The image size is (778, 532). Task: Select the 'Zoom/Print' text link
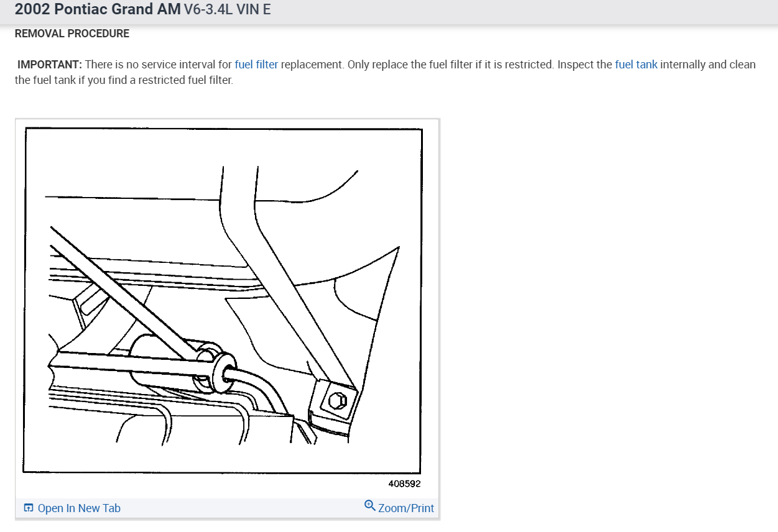[x=406, y=508]
